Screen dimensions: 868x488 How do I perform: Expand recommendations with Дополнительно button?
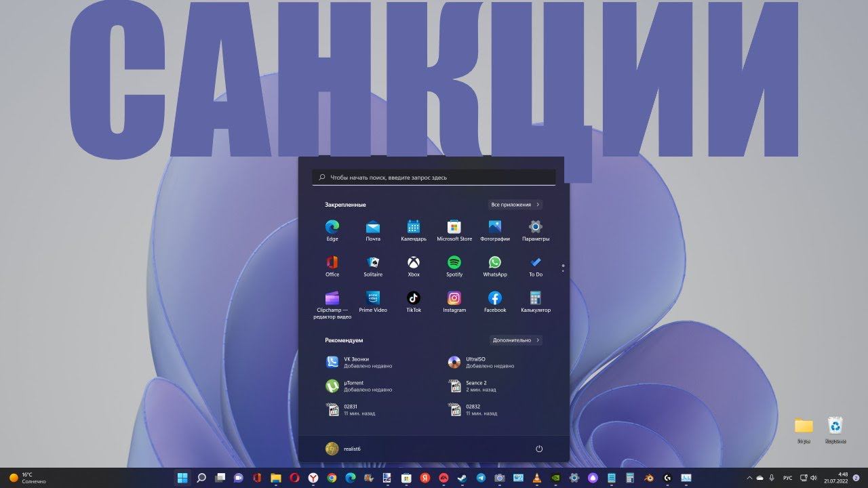(x=516, y=340)
